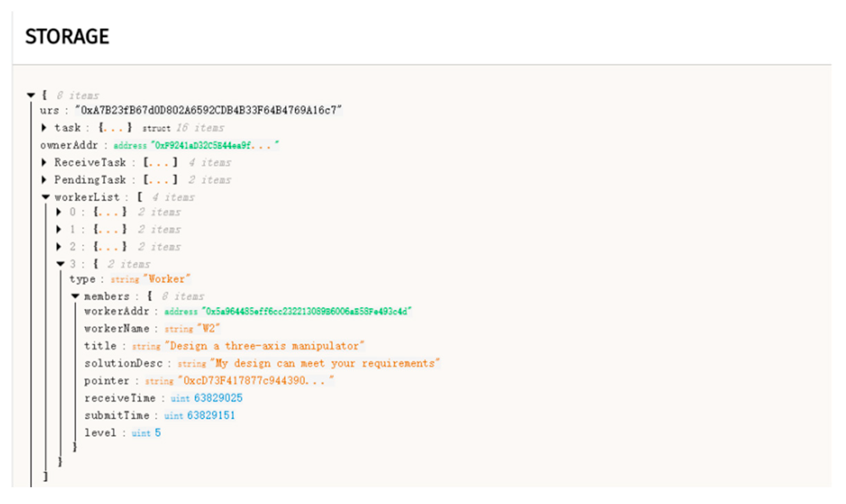Click the title string about three-axis manipulator

265,346
